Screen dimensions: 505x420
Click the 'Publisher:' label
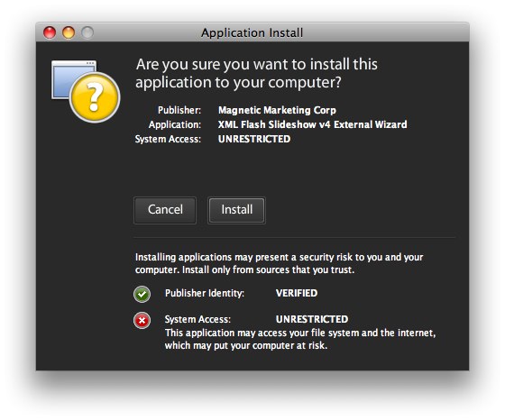179,110
